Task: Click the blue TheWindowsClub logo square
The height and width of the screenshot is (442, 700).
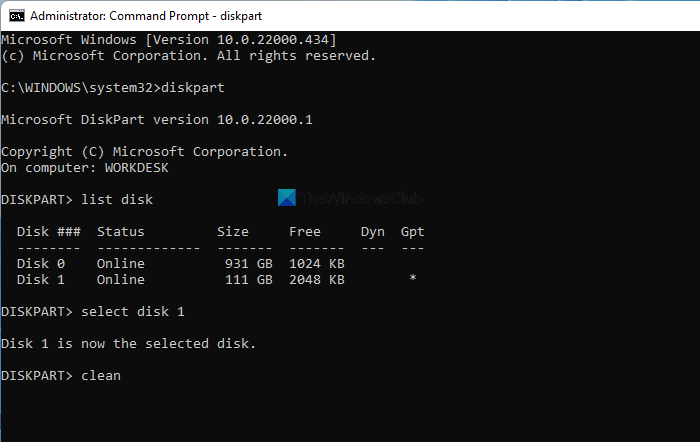Action: [x=288, y=199]
